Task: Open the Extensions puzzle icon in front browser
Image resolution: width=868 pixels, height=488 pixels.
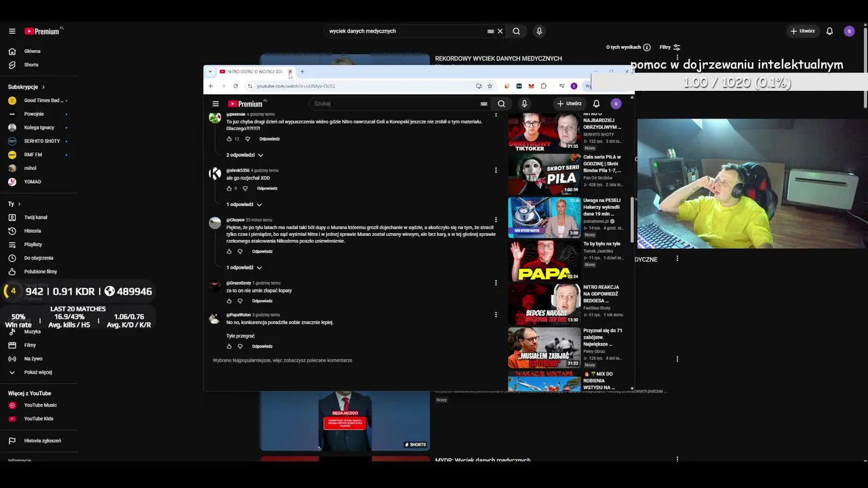Action: click(543, 86)
